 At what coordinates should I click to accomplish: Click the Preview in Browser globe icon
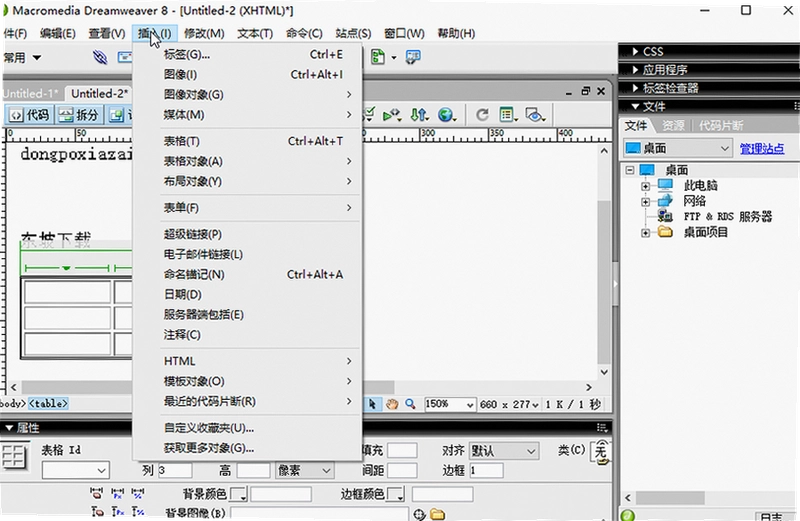[446, 115]
